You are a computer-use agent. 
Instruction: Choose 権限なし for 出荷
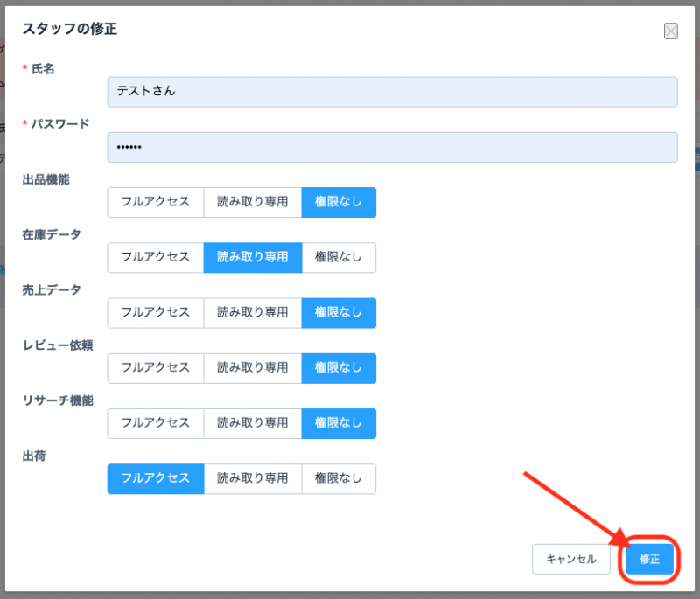click(x=339, y=479)
